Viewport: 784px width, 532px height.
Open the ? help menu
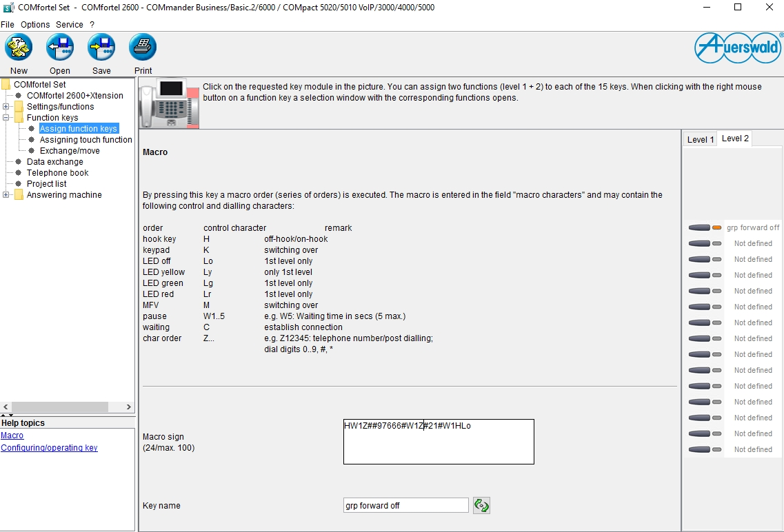(92, 25)
